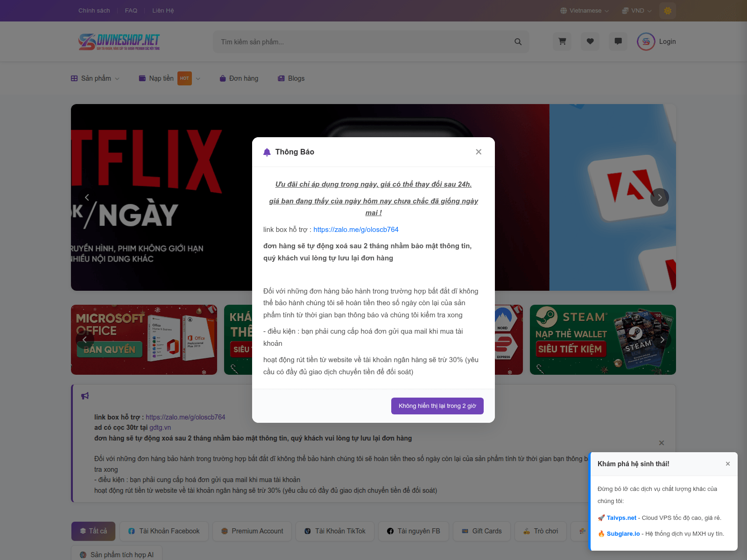Open the wishlist heart icon

pos(590,42)
